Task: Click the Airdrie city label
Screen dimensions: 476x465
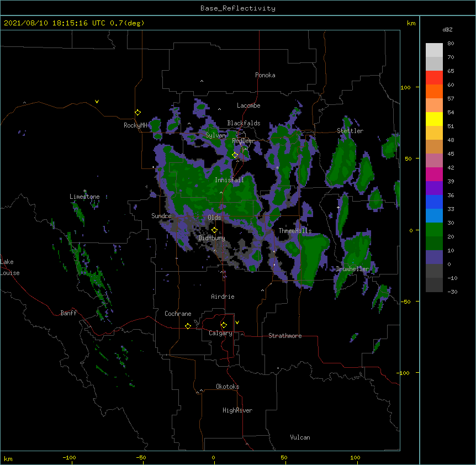Action: pos(223,297)
